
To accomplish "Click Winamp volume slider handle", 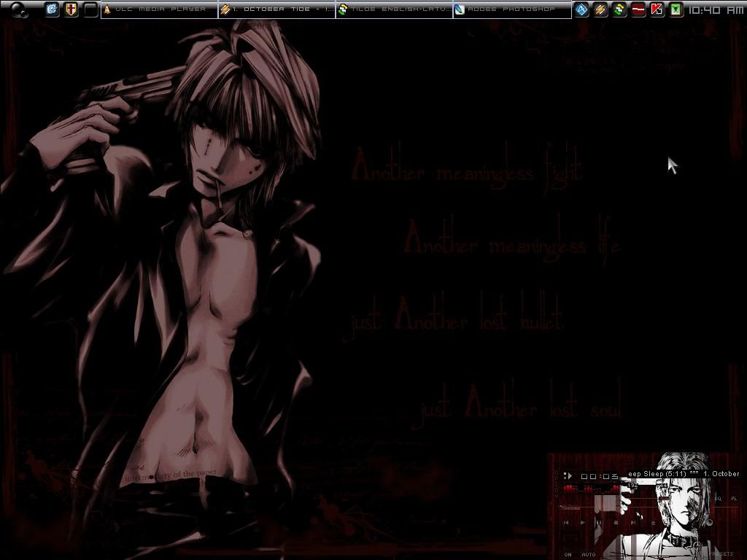I will [x=664, y=499].
